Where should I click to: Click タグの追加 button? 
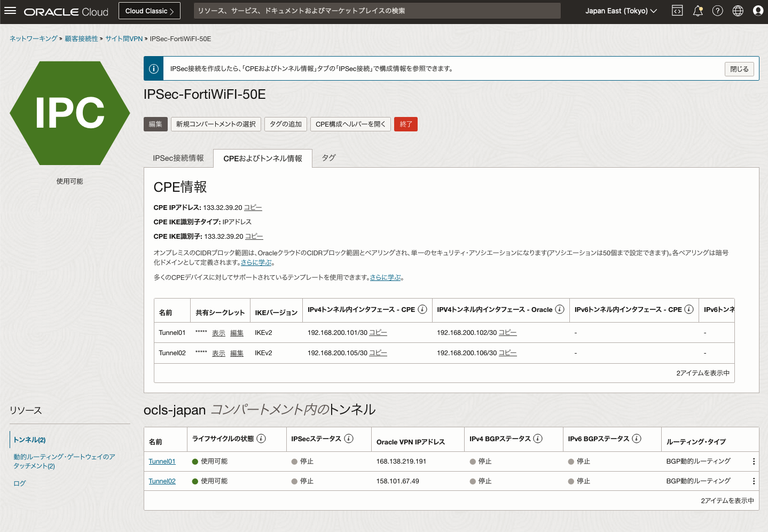click(286, 124)
